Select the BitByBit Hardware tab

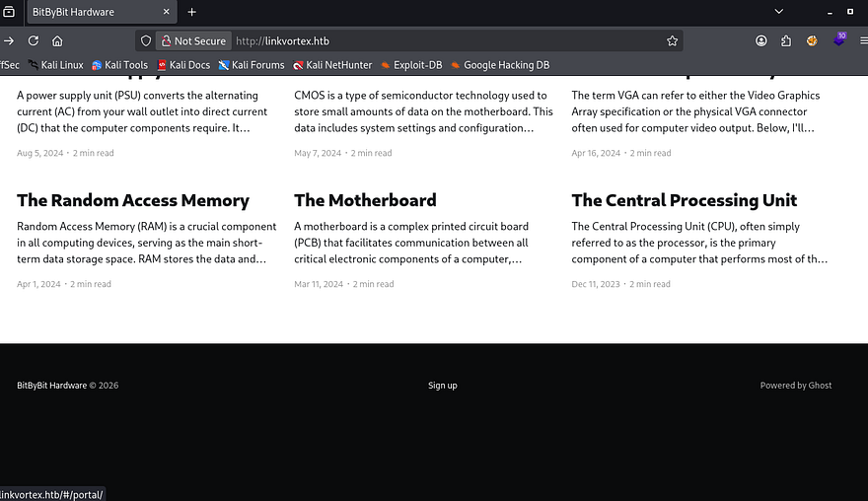pos(89,12)
